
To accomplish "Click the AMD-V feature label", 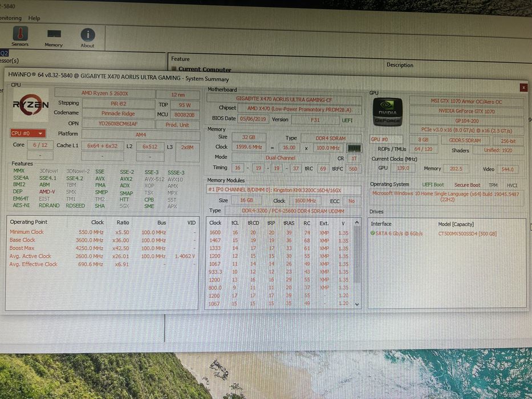I will 47,192.
